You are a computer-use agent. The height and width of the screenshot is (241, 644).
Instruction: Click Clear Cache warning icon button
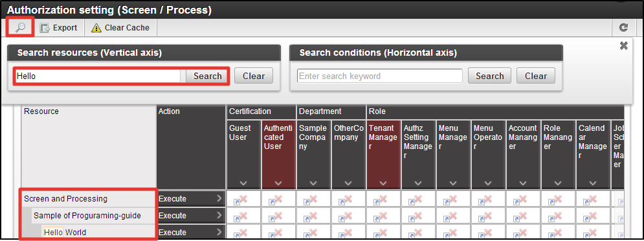pos(121,28)
